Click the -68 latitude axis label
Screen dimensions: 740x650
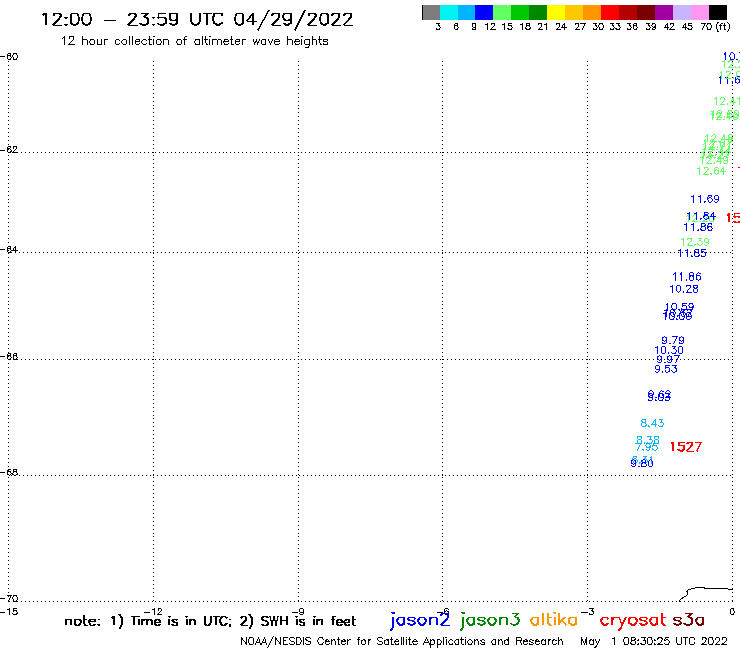point(9,473)
